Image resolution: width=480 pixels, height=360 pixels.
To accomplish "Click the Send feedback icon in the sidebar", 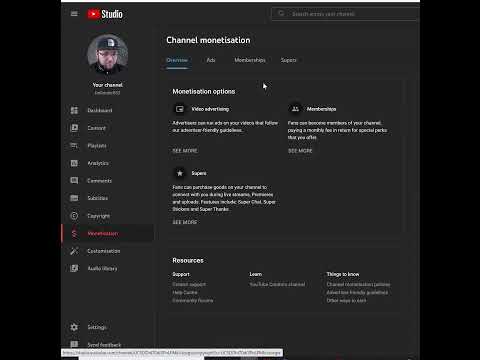I will [x=74, y=344].
